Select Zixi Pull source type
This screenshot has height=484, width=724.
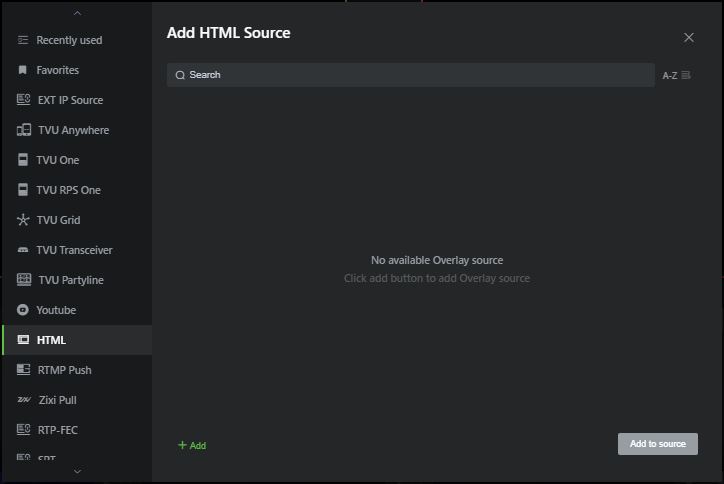click(x=77, y=400)
